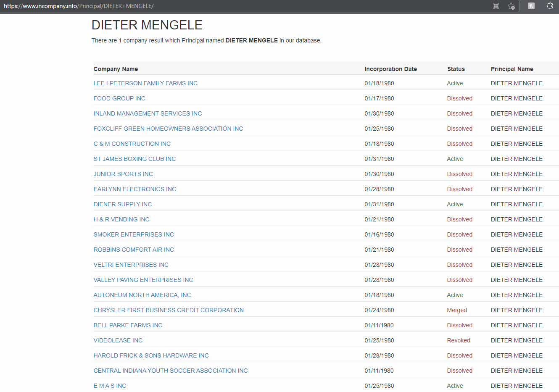The width and height of the screenshot is (559, 392).
Task: Click the bold DIETER MENGELE in result summary
Action: click(x=252, y=40)
